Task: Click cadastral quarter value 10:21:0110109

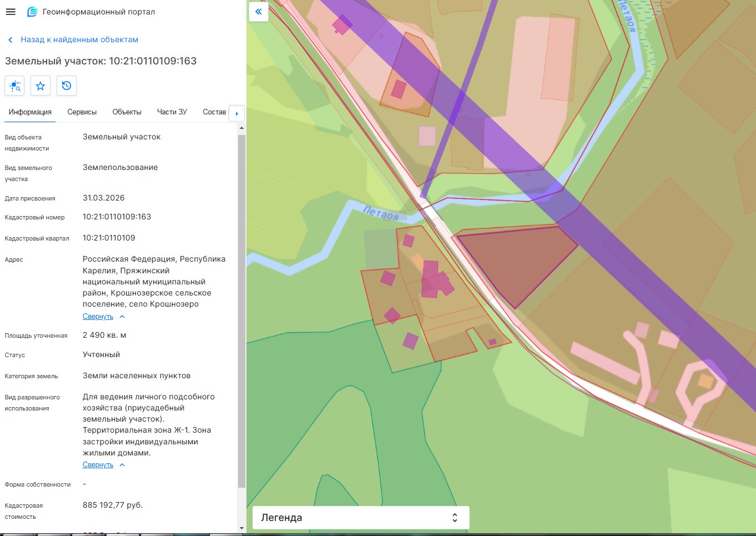Action: pyautogui.click(x=109, y=238)
